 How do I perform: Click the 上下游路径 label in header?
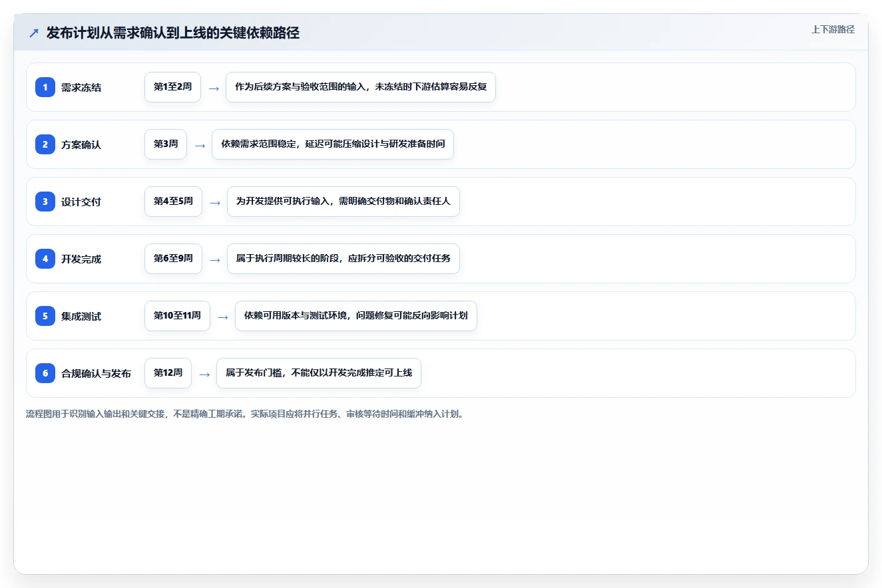point(833,29)
